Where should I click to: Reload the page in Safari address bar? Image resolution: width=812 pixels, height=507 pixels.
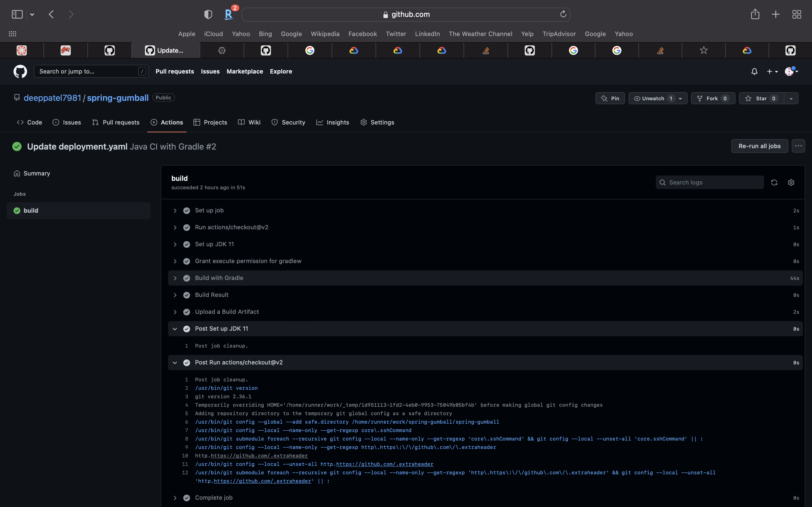point(563,14)
